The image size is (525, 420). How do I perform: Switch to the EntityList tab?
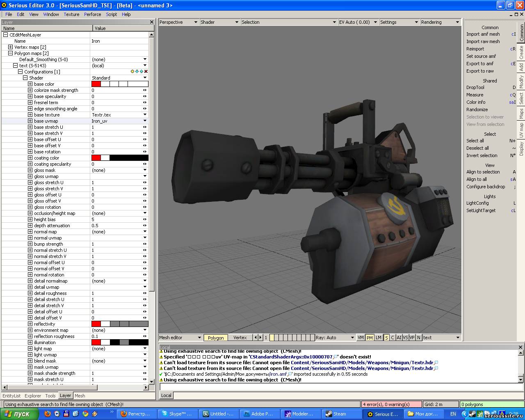pyautogui.click(x=11, y=396)
